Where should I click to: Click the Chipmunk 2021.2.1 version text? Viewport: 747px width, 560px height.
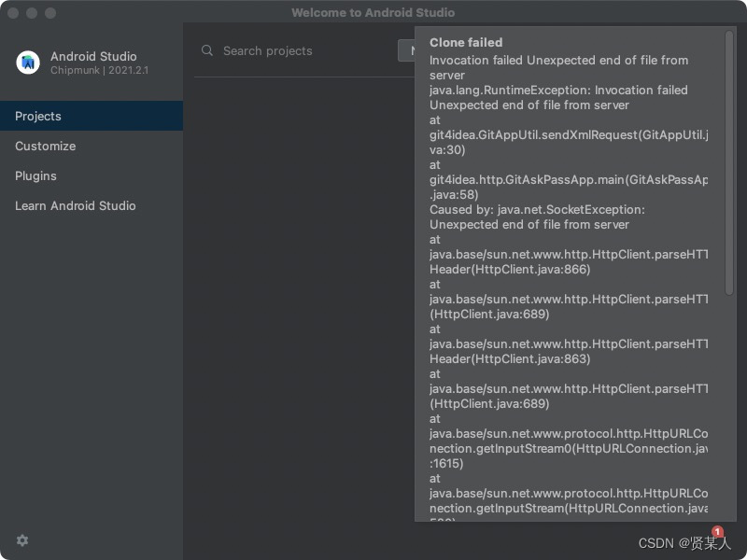tap(100, 71)
